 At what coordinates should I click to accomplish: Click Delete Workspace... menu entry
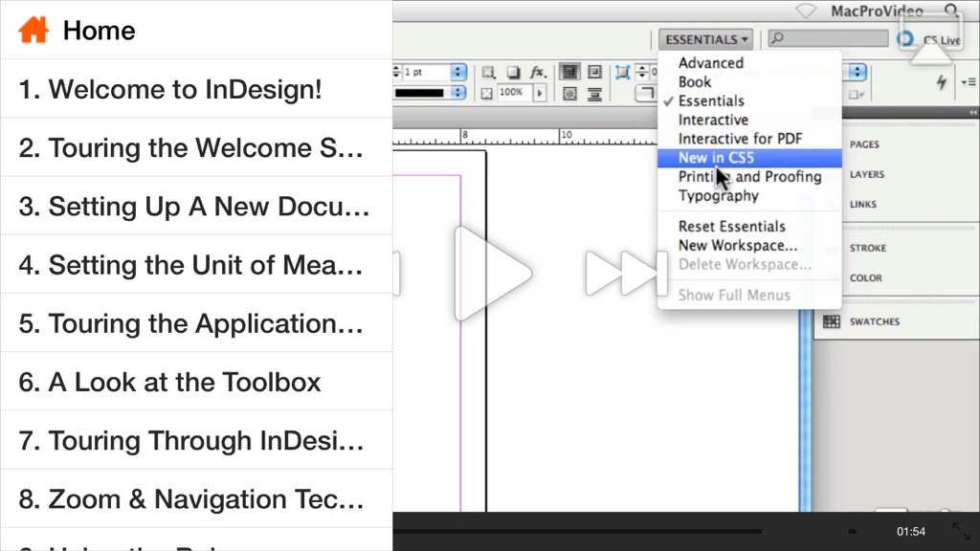(x=749, y=264)
